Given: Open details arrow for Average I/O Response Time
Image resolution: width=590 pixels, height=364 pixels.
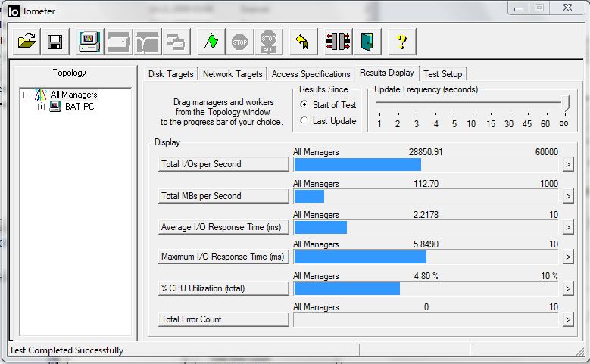Looking at the screenshot, I should pos(568,227).
